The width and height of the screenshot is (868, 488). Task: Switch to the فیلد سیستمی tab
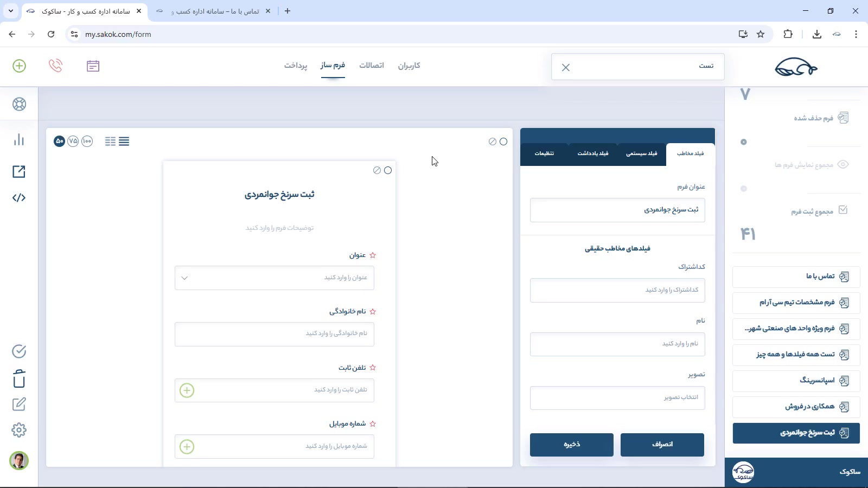click(641, 153)
